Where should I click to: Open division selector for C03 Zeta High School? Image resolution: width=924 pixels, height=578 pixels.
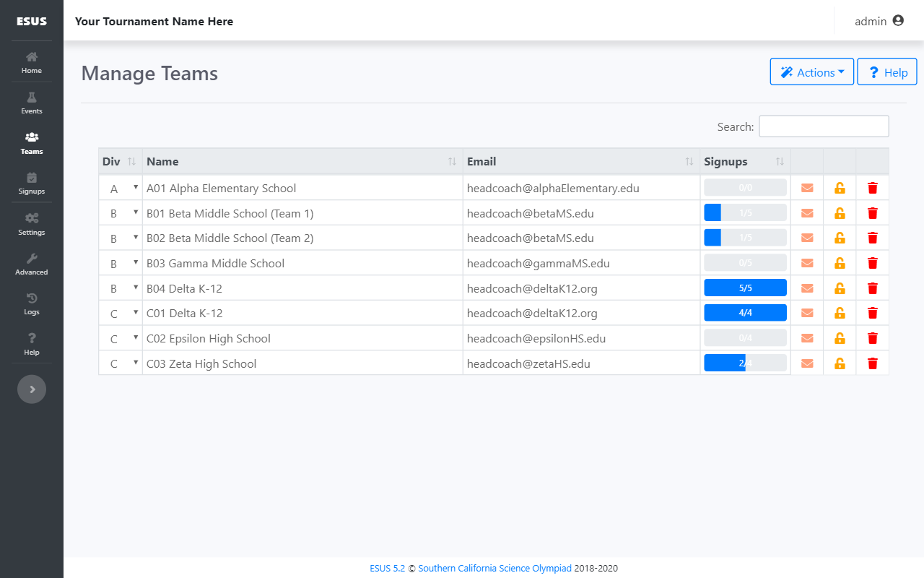point(121,363)
